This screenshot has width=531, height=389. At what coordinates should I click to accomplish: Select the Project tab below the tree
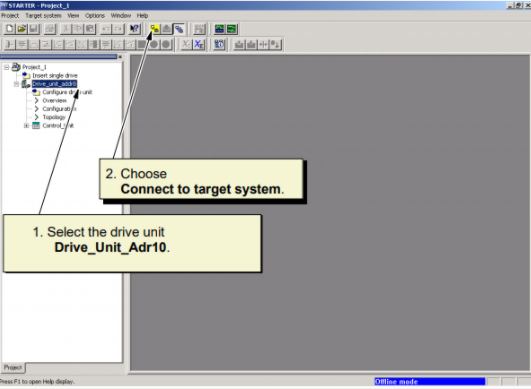point(13,367)
